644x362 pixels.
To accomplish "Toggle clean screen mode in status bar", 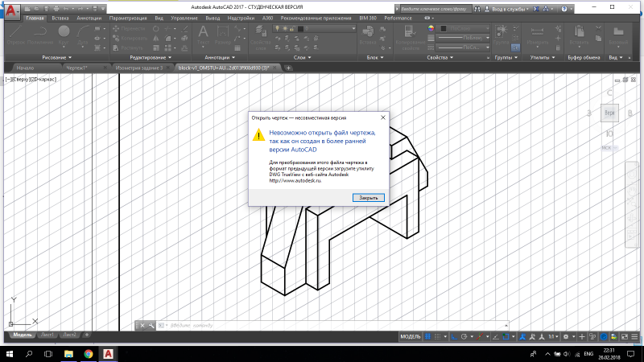I will tap(625, 336).
